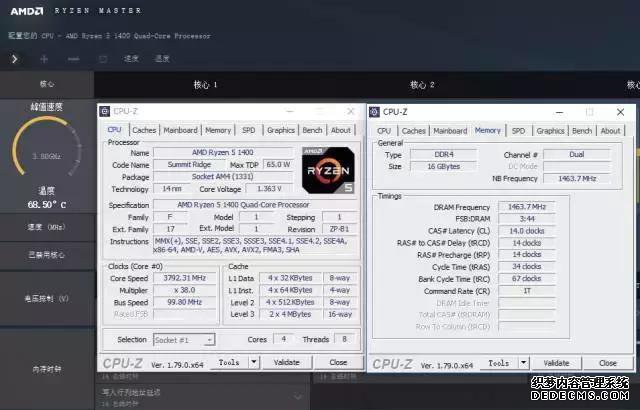Click the plus icon in Ryzen Master toolbar
Screen dimensions: 640x410
(x=44, y=59)
